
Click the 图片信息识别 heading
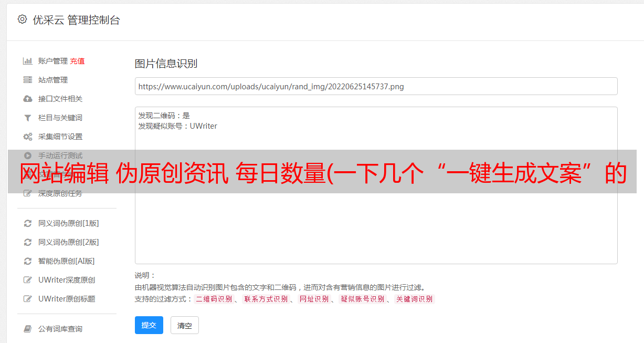(166, 64)
